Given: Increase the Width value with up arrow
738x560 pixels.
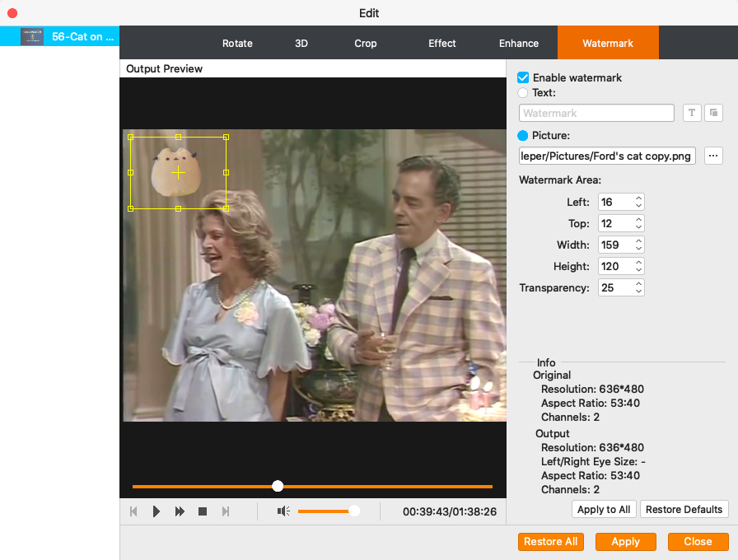Looking at the screenshot, I should (x=638, y=241).
